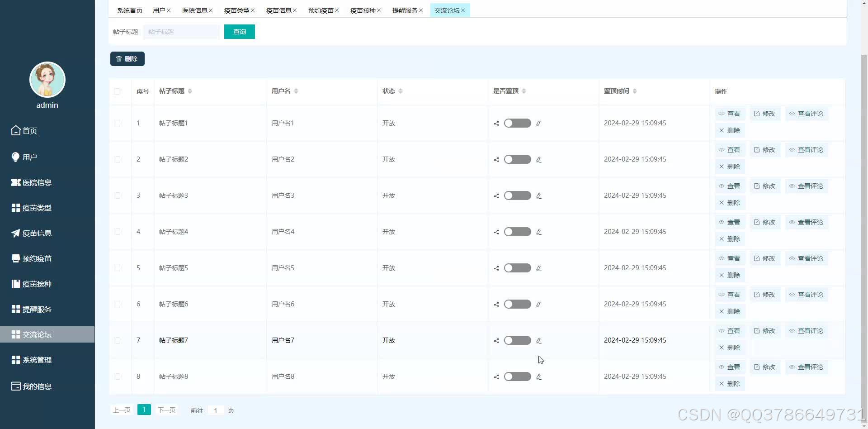Close the 交流论坛 tab with its X
Image resolution: width=868 pixels, height=429 pixels.
(463, 10)
